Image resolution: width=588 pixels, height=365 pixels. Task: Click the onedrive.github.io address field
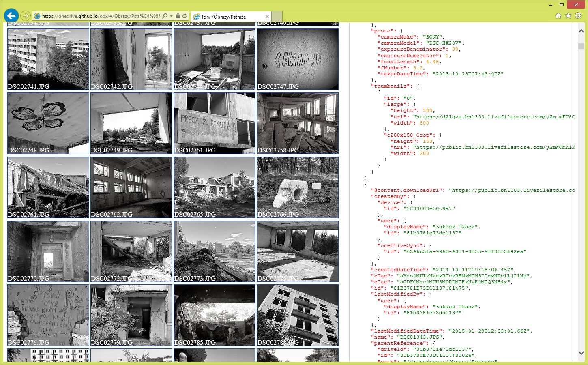[x=101, y=16]
